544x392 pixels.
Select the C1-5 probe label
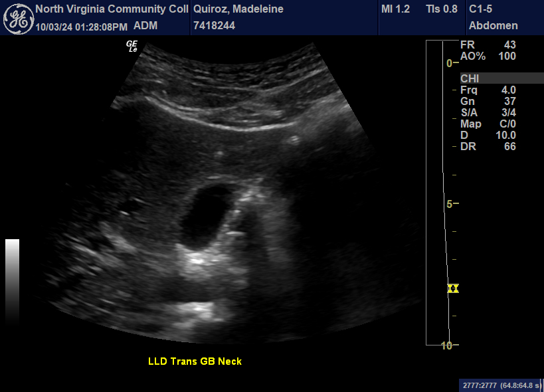pos(484,9)
